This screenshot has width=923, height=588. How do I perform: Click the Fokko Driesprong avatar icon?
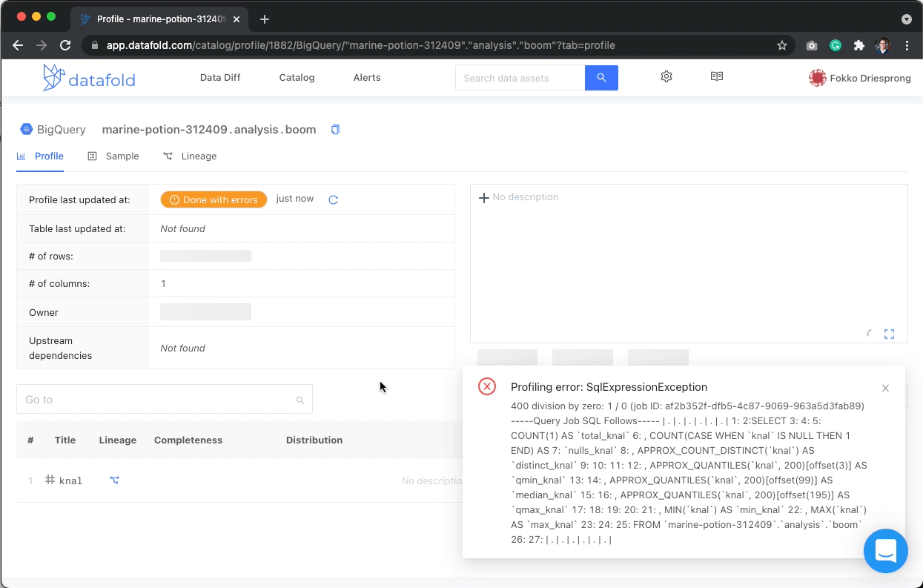click(817, 78)
